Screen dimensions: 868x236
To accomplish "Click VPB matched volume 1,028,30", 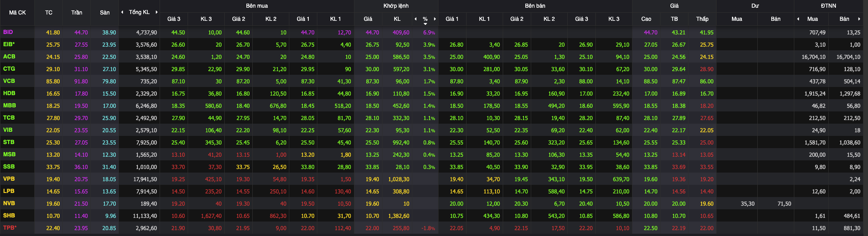I will tap(399, 179).
